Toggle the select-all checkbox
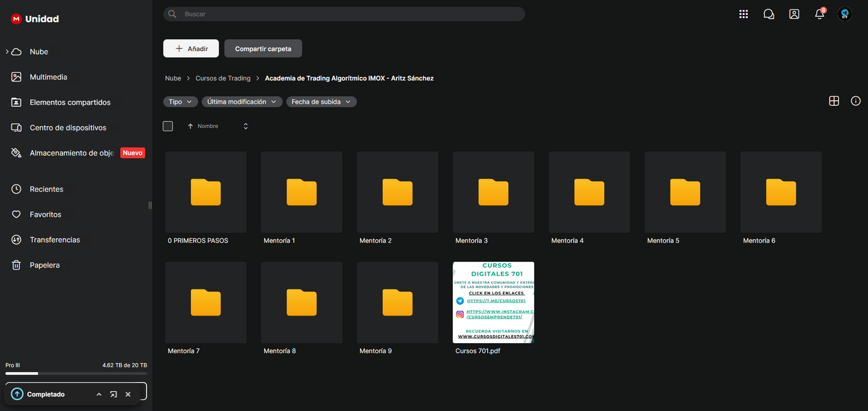 click(168, 126)
